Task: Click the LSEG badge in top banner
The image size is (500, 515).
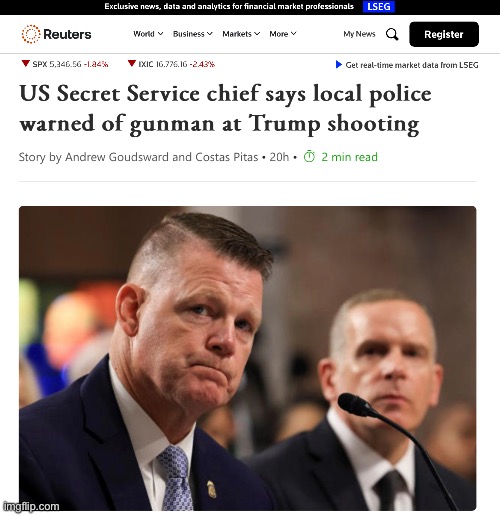Action: click(379, 7)
